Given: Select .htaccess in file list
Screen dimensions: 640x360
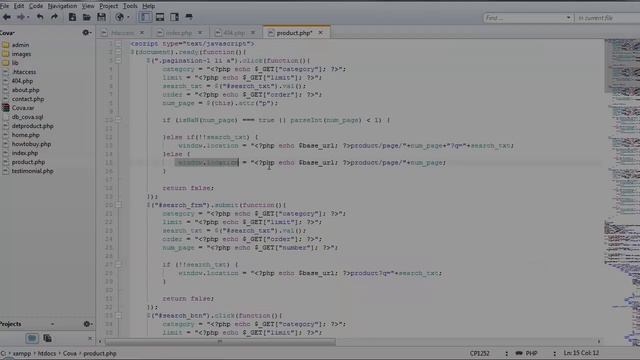Looking at the screenshot, I should click(24, 72).
